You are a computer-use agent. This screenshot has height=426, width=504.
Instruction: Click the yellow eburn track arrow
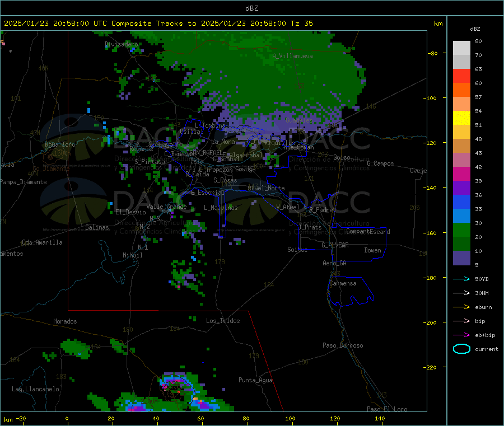461,307
